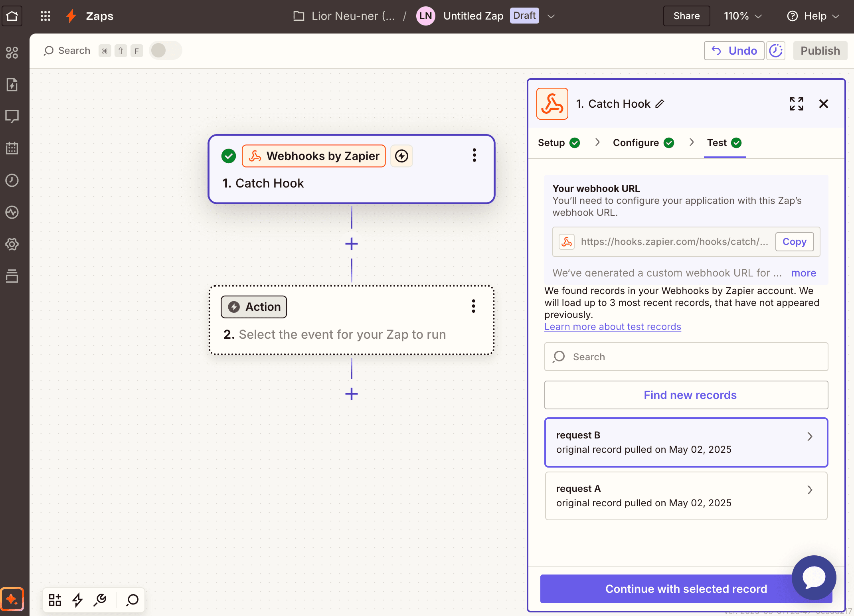Open the notes comment sidebar icon
854x616 pixels.
pos(12,116)
